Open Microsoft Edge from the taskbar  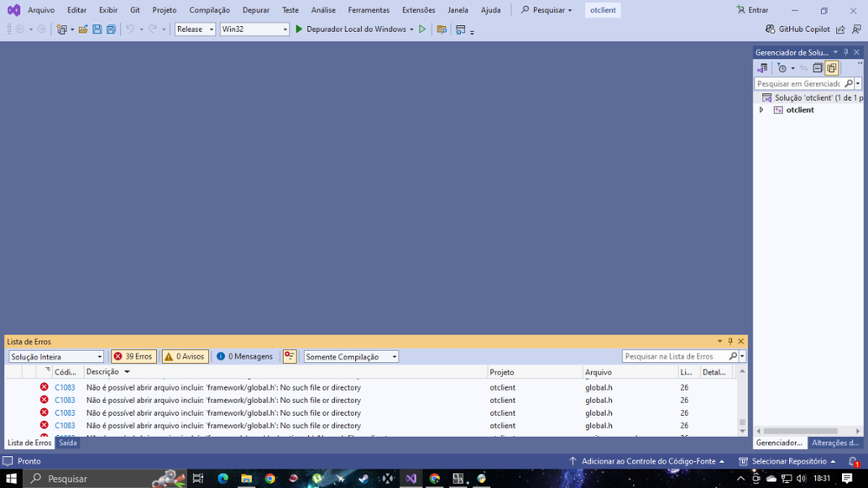pyautogui.click(x=222, y=478)
